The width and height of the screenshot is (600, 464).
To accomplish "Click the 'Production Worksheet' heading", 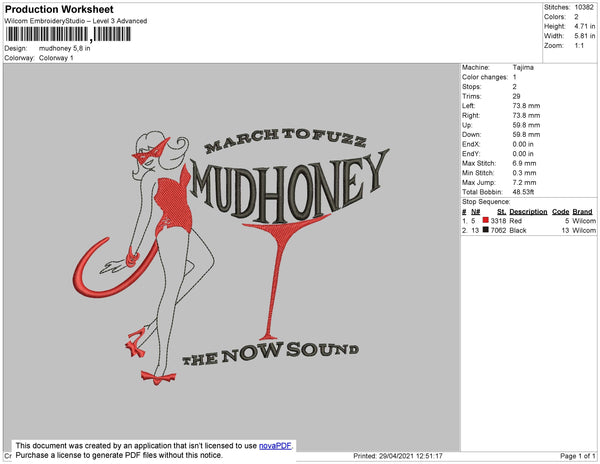I will (x=59, y=10).
